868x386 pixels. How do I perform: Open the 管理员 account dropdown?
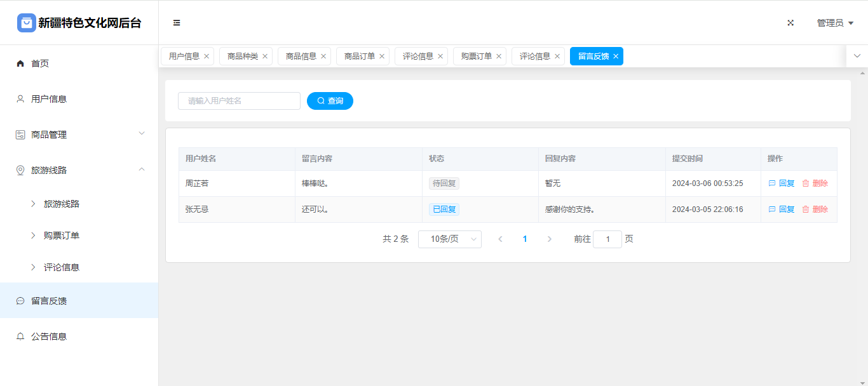pyautogui.click(x=834, y=23)
